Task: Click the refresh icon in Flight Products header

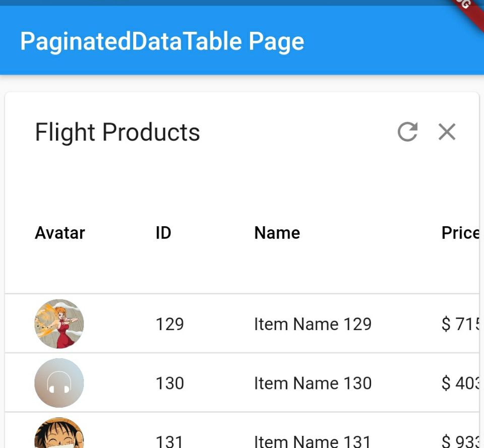Action: click(407, 132)
